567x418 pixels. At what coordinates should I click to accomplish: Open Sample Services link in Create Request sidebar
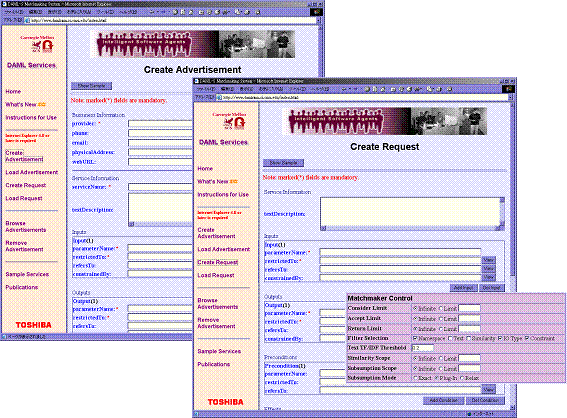pos(219,351)
